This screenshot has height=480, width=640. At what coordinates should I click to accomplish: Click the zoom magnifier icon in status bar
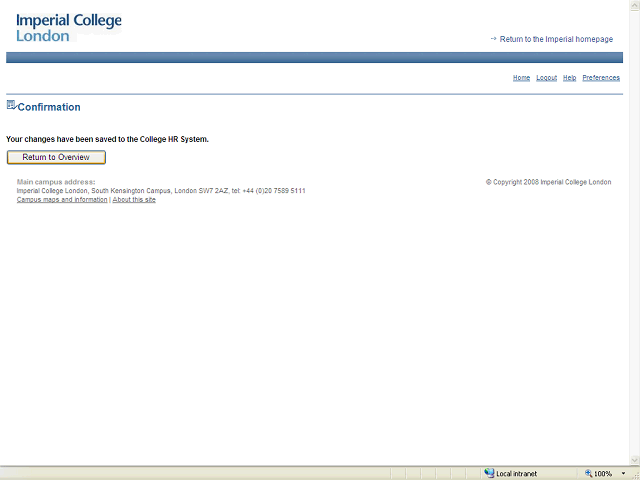point(588,473)
